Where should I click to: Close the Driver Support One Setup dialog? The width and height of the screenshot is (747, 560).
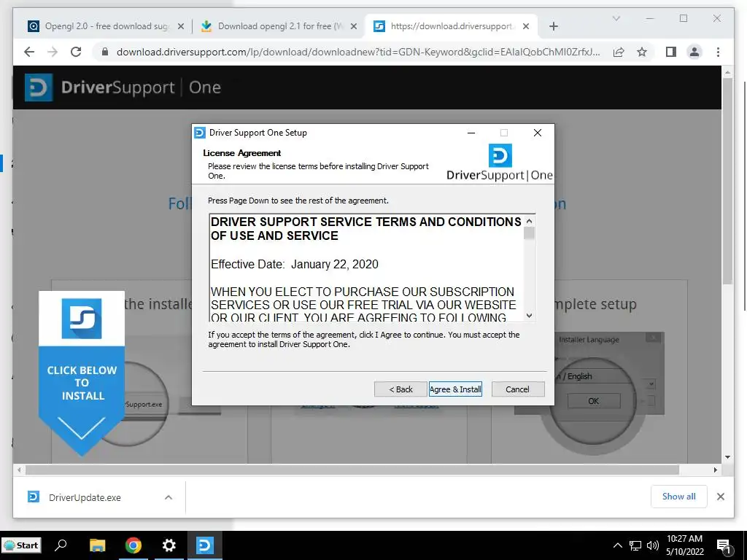[538, 133]
